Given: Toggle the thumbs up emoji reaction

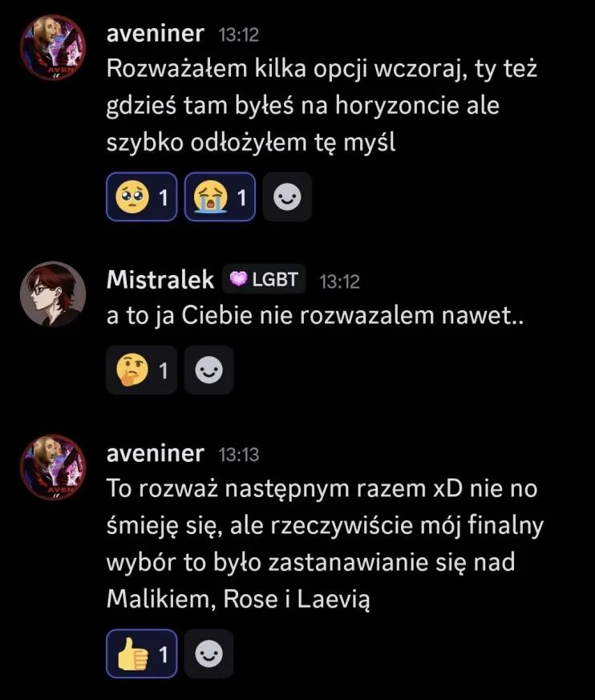Looking at the screenshot, I should (140, 653).
